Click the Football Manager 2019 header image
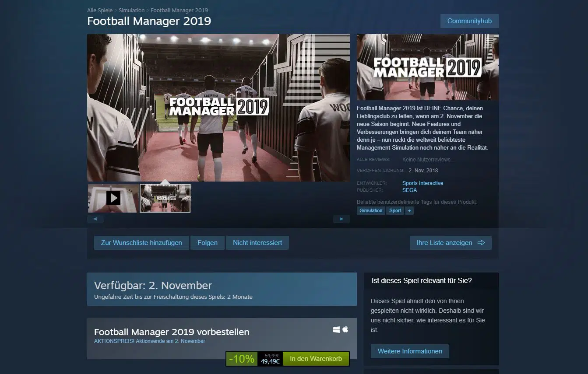This screenshot has width=588, height=374. click(x=427, y=67)
